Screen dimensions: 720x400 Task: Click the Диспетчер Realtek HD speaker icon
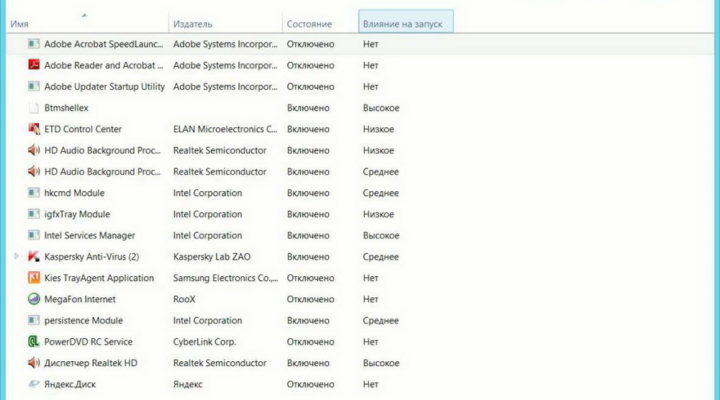[x=34, y=363]
